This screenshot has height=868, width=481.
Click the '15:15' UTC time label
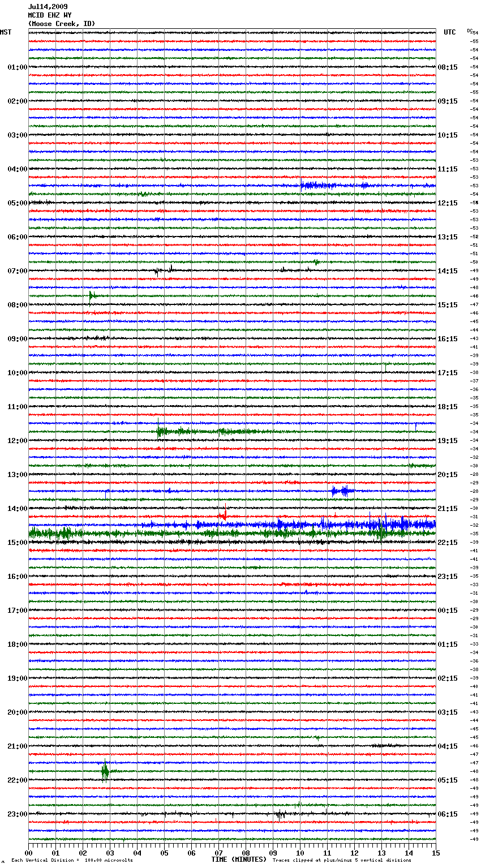[x=448, y=305]
